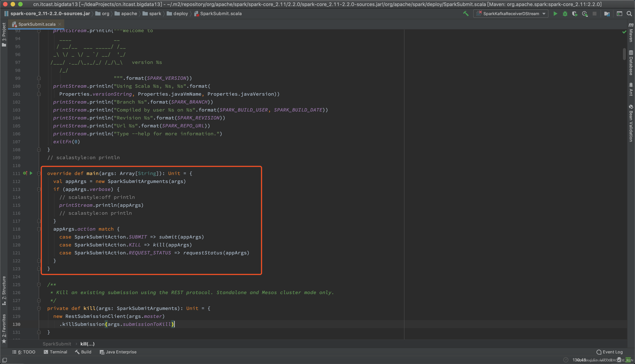Collapse the kill method fold at line 128
The width and height of the screenshot is (635, 364).
pyautogui.click(x=39, y=308)
